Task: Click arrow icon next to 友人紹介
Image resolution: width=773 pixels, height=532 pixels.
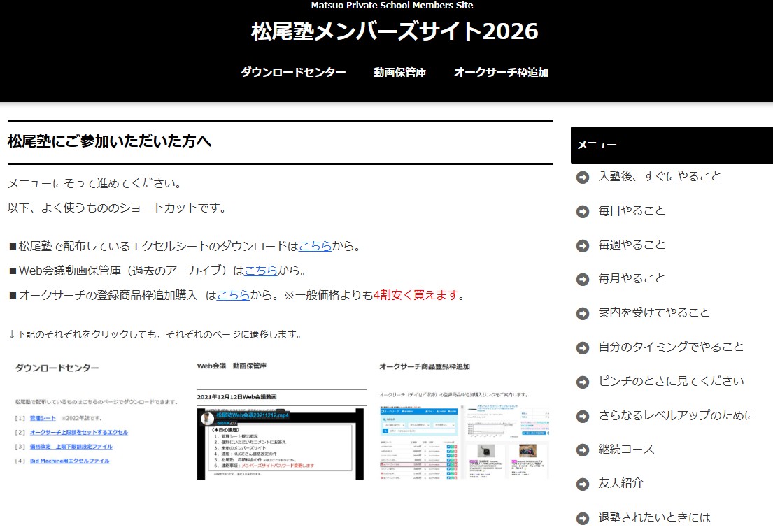Action: coord(582,484)
